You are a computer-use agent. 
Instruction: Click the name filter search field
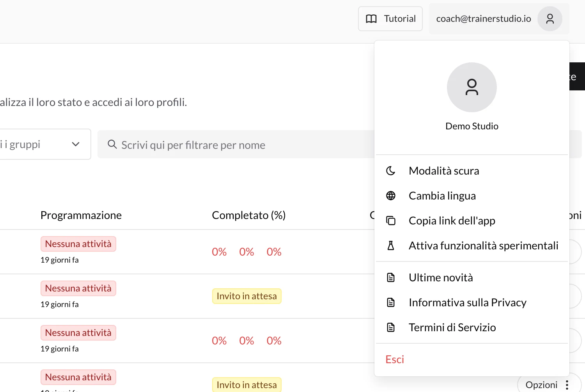coord(236,145)
